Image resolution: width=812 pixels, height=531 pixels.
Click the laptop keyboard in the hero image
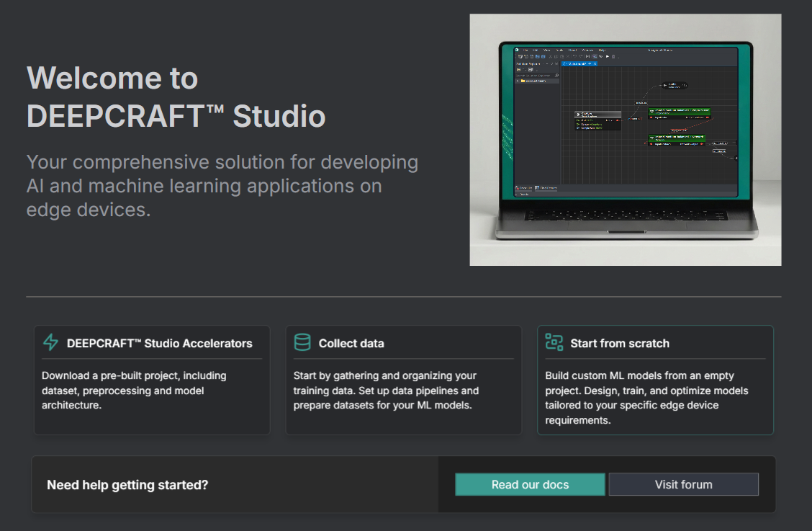point(625,215)
